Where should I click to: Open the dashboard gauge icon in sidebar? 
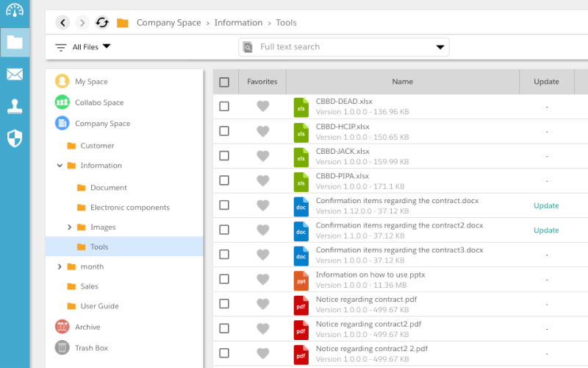point(15,10)
